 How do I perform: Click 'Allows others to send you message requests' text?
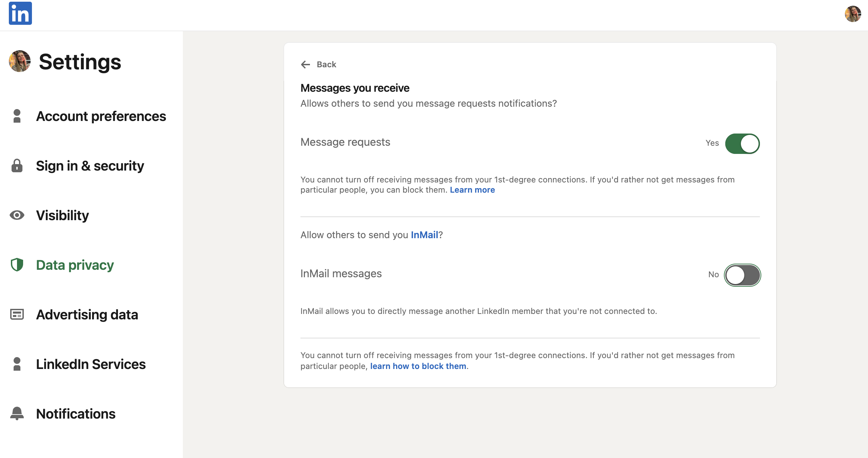click(429, 104)
